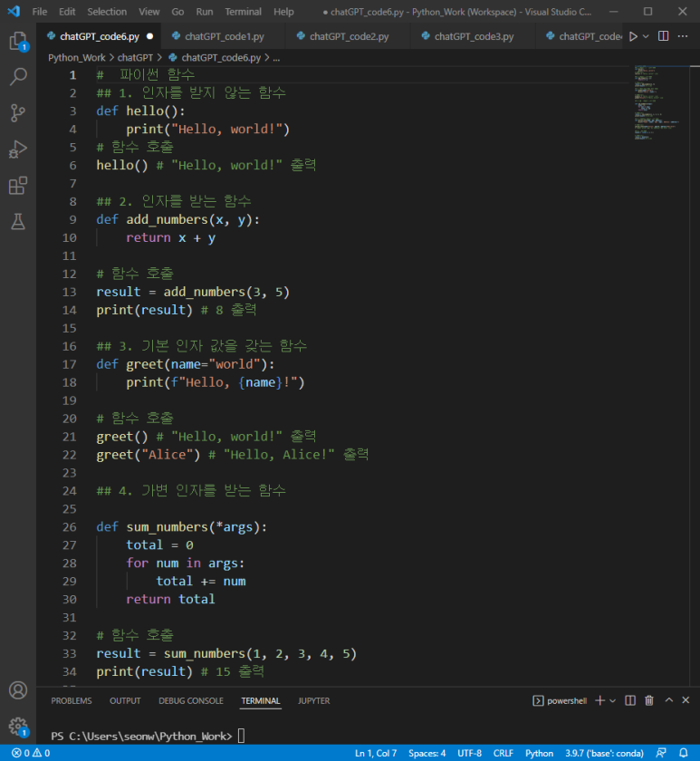This screenshot has height=761, width=700.
Task: Open Ln 1, Col 7 go-to-line
Action: click(376, 753)
